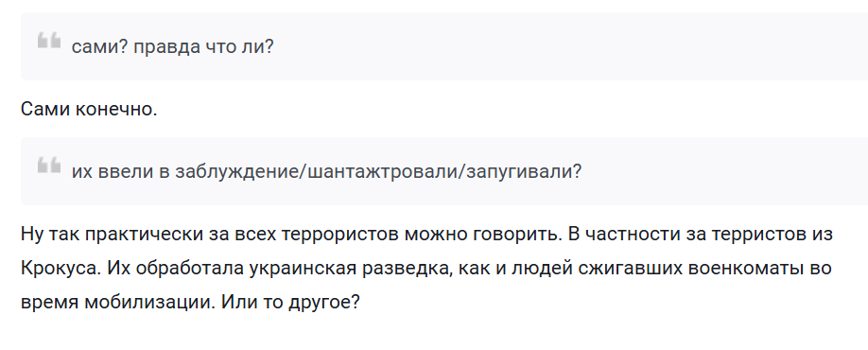Click the reply line «Сами конечно.»
Screen dimensions: 868x350
click(89, 109)
